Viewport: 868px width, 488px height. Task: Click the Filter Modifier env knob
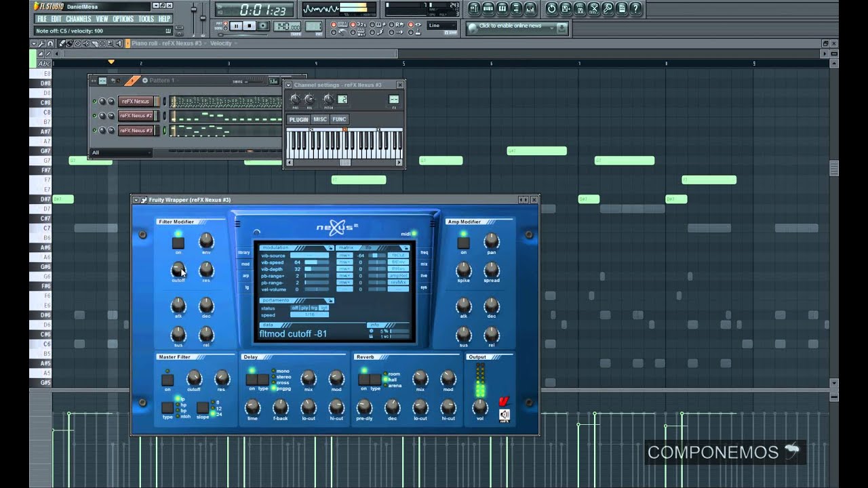[x=206, y=241]
